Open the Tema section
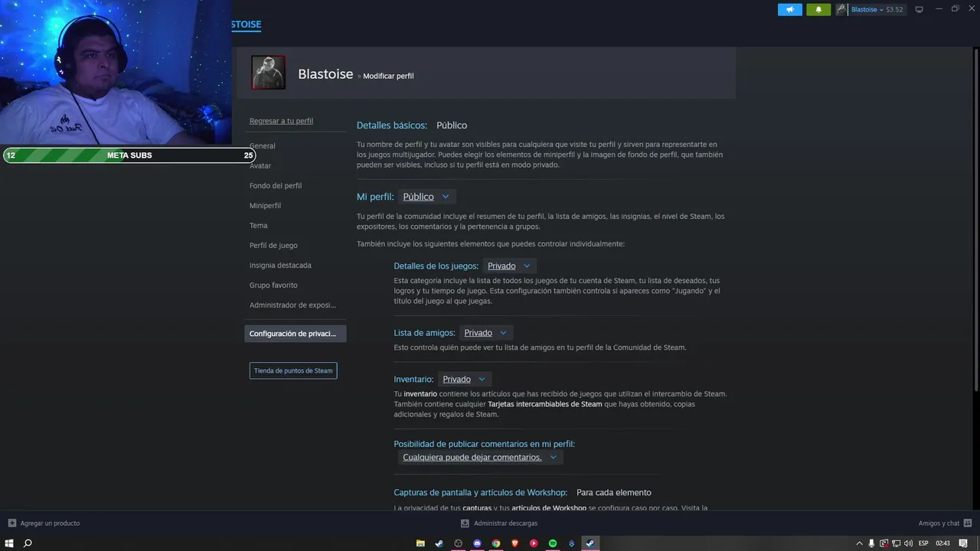The height and width of the screenshot is (551, 980). (x=259, y=225)
